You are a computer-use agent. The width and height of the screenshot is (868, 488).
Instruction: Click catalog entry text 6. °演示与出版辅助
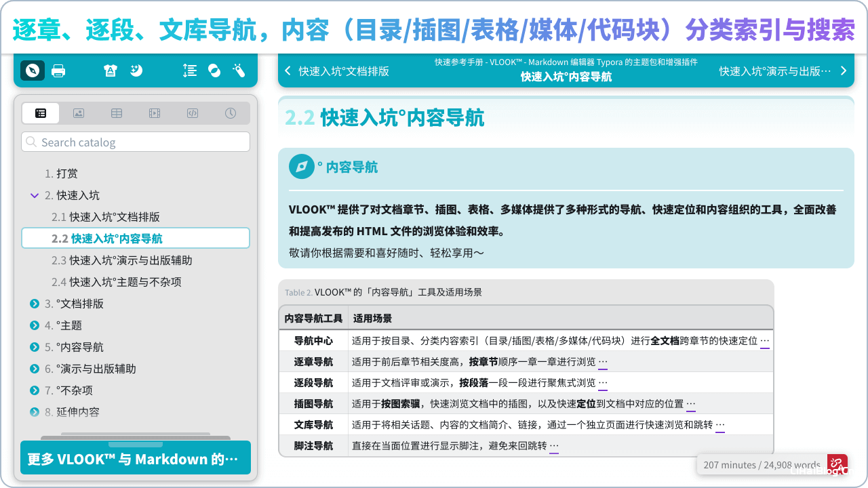pos(91,369)
